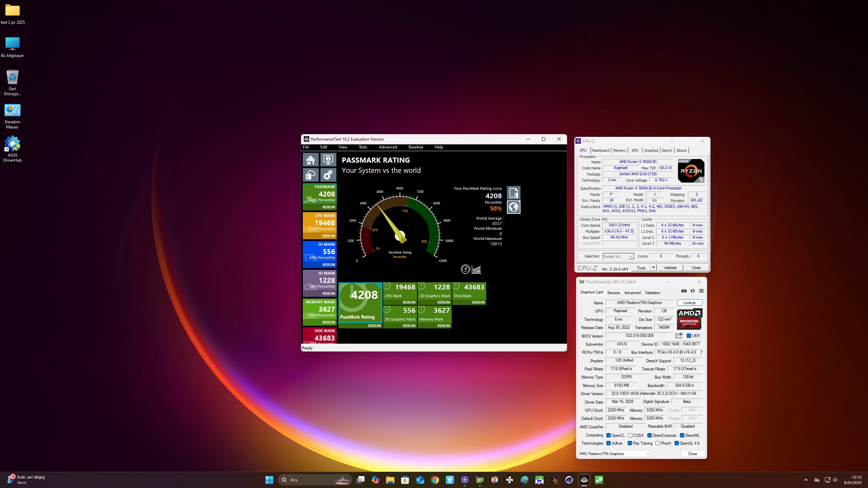Toggle the PhysX checkbox
The width and height of the screenshot is (868, 488).
(657, 443)
